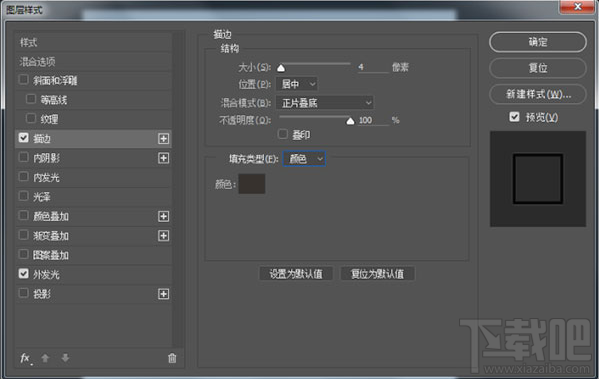This screenshot has width=599, height=379.
Task: Open the 混合模式 dropdown showing 正片叠底
Action: (x=325, y=102)
